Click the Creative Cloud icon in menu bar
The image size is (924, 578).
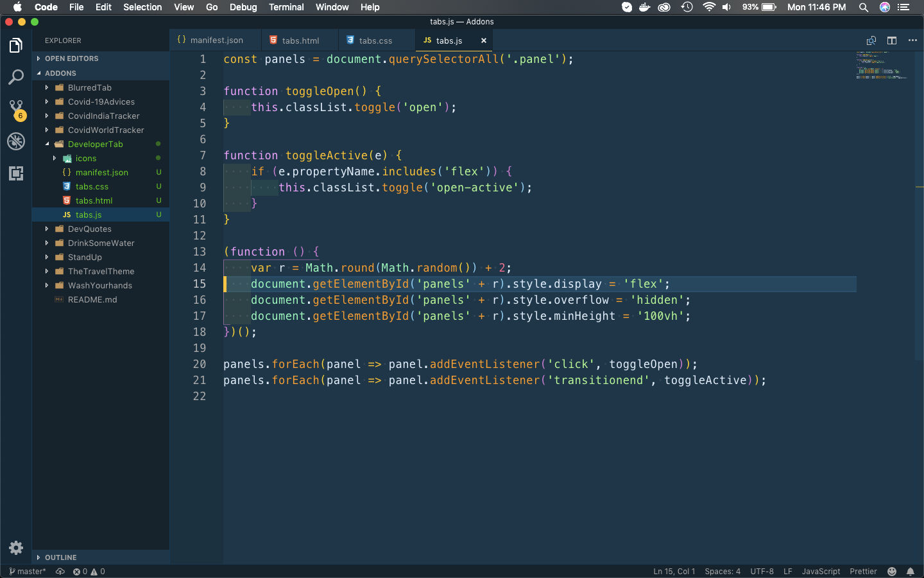(665, 7)
